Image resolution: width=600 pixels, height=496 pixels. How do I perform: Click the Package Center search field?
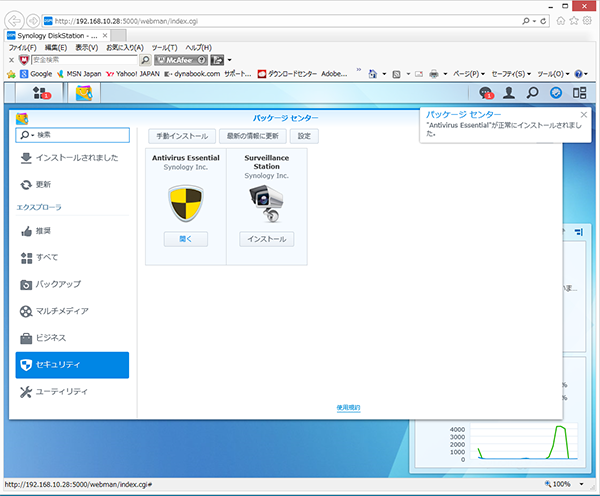coord(73,135)
